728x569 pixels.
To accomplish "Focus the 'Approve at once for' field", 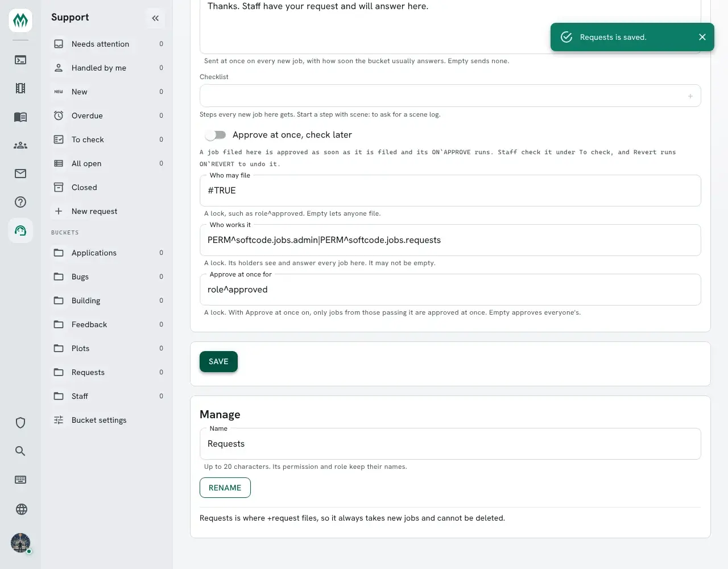I will click(450, 290).
